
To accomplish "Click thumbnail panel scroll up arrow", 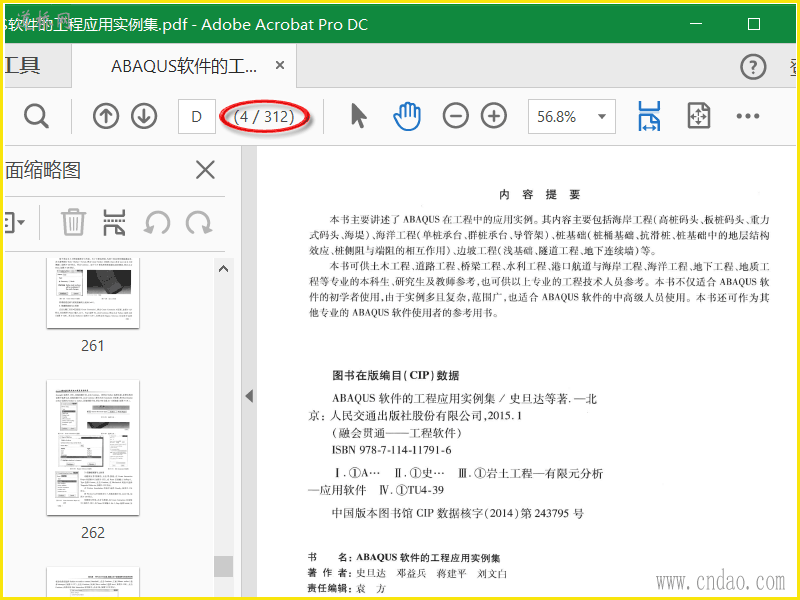I will [223, 269].
